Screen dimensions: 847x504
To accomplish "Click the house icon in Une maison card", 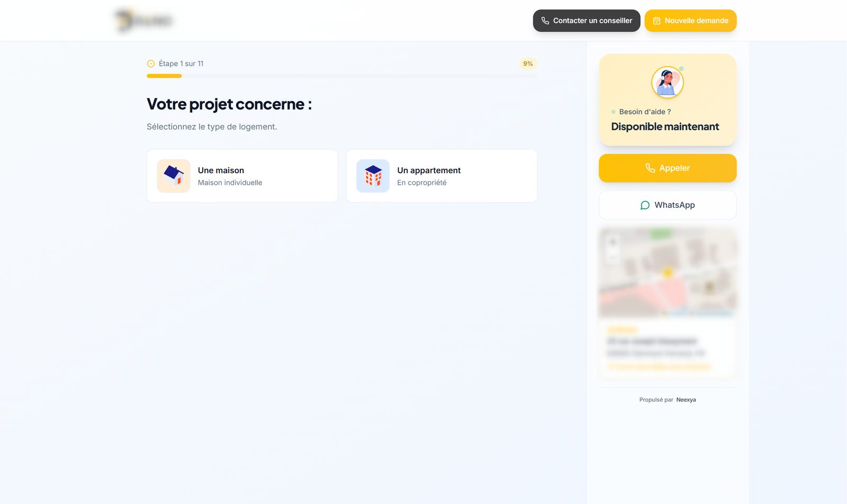I will (x=174, y=176).
